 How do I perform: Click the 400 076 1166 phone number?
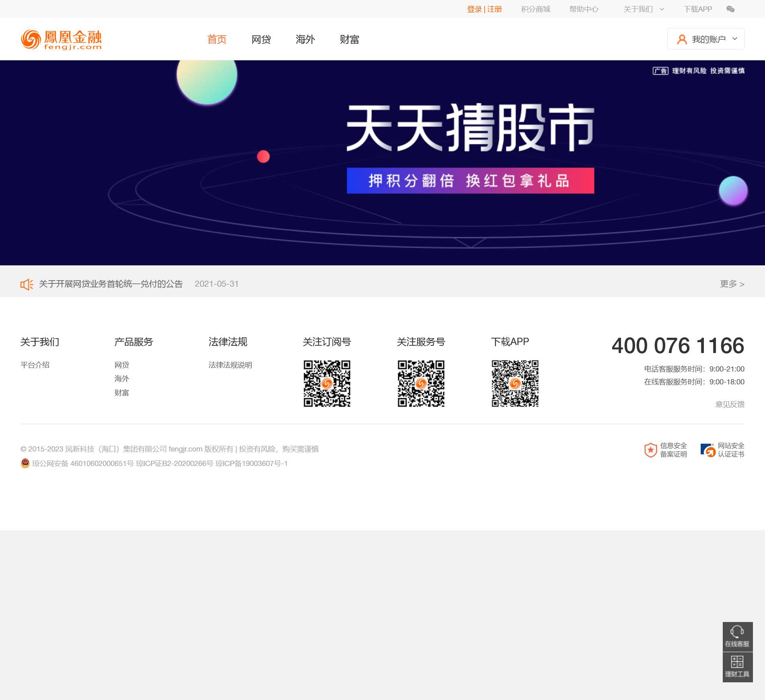coord(678,346)
